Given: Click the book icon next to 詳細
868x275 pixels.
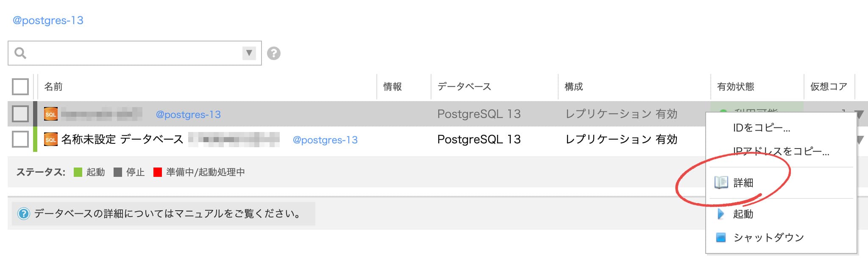Looking at the screenshot, I should tap(721, 183).
